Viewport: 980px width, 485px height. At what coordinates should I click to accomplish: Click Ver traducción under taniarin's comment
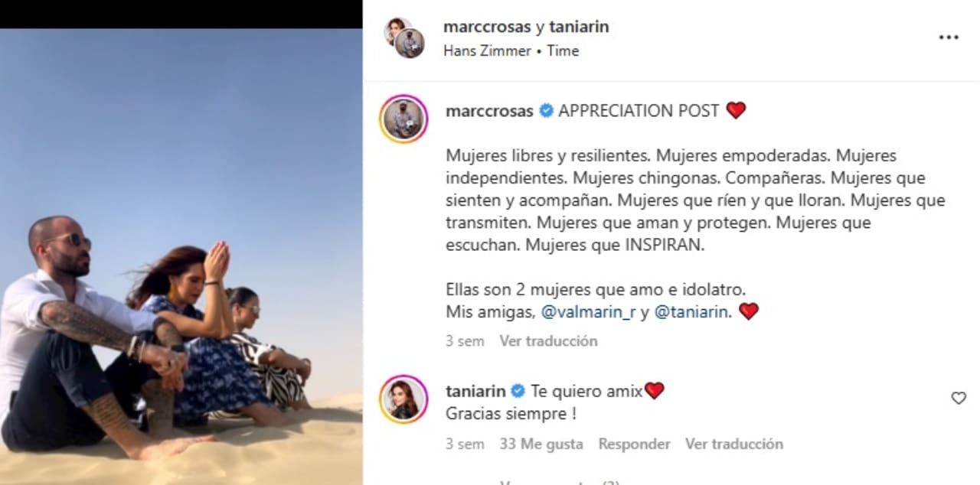coord(734,444)
